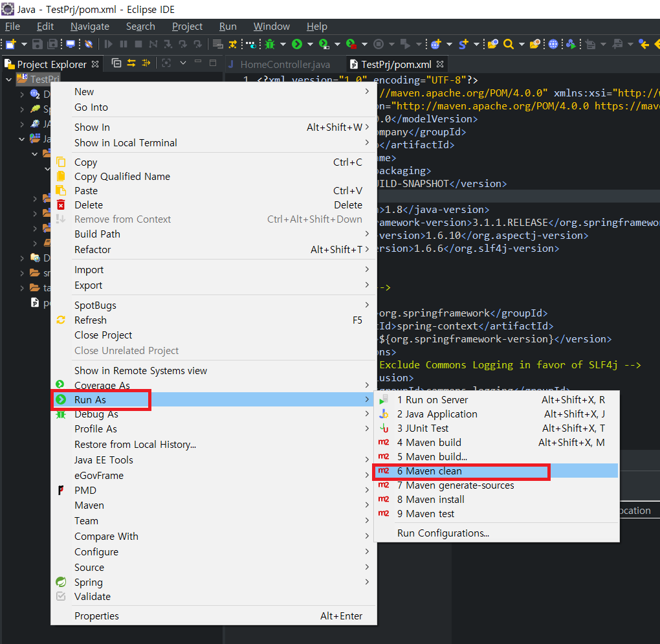Open the Search toolbar dropdown arrow
The height and width of the screenshot is (644, 660).
tap(522, 44)
